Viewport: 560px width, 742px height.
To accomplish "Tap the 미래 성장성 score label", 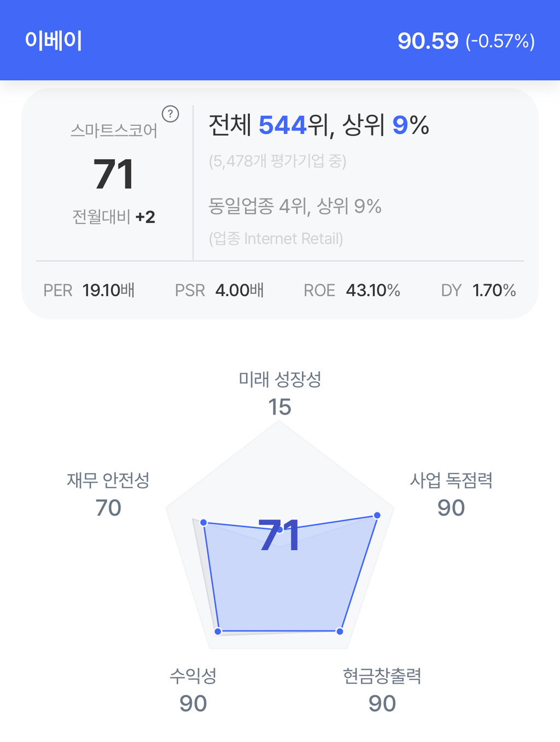I will [x=279, y=379].
